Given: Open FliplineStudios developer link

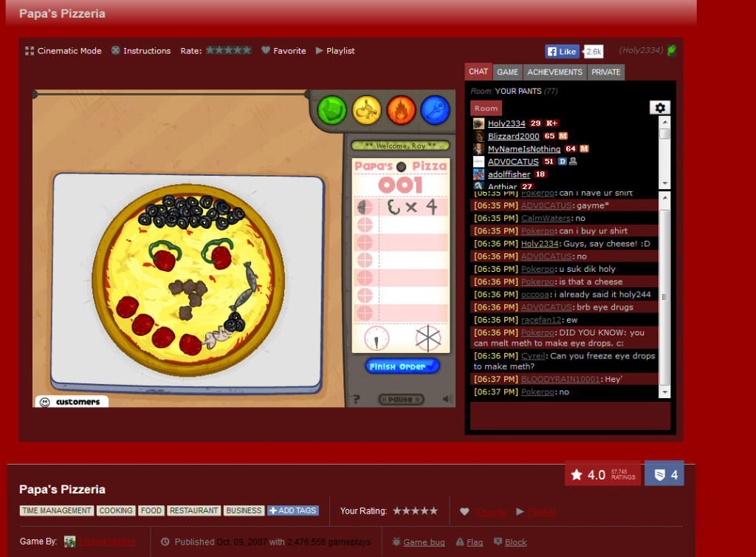Looking at the screenshot, I should tap(107, 541).
